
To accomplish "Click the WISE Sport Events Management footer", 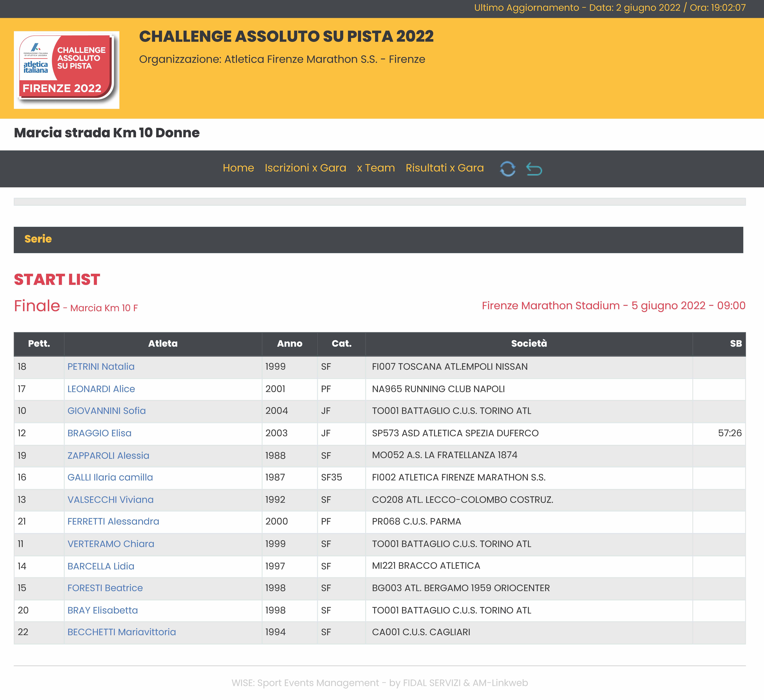I will point(380,683).
